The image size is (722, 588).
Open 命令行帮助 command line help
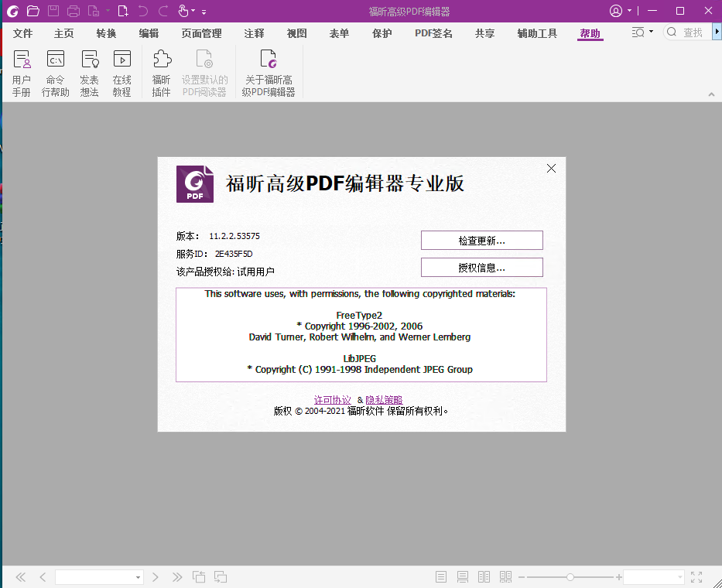pos(55,73)
